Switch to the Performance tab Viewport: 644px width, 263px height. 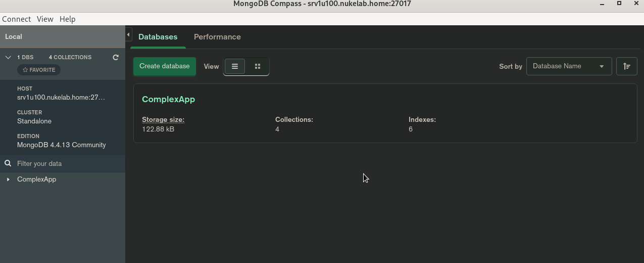tap(217, 37)
